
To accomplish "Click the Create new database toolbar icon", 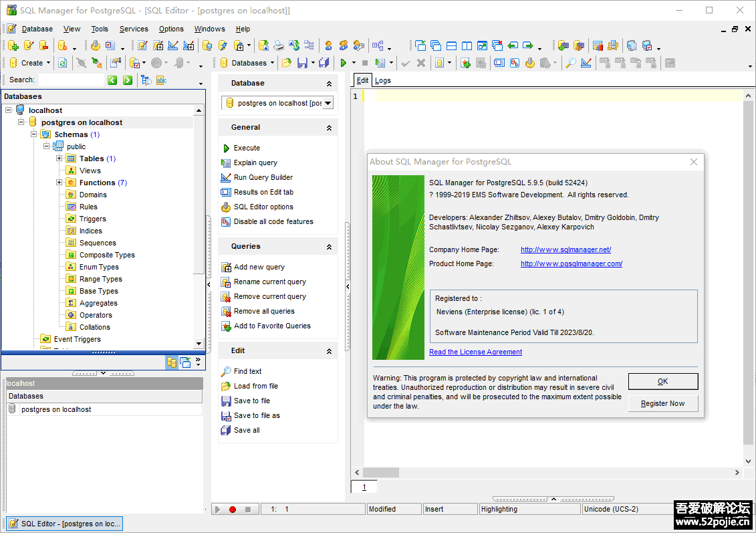I will 13,46.
